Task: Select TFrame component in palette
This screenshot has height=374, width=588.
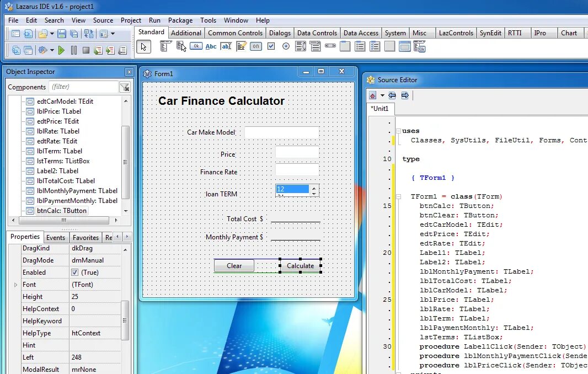Action: [x=405, y=46]
